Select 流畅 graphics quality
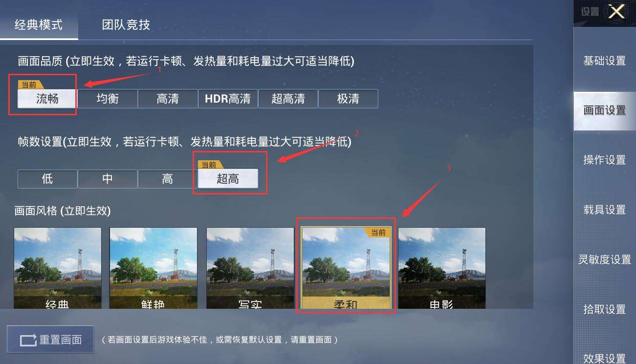Viewport: 636px width, 364px height. click(x=47, y=99)
